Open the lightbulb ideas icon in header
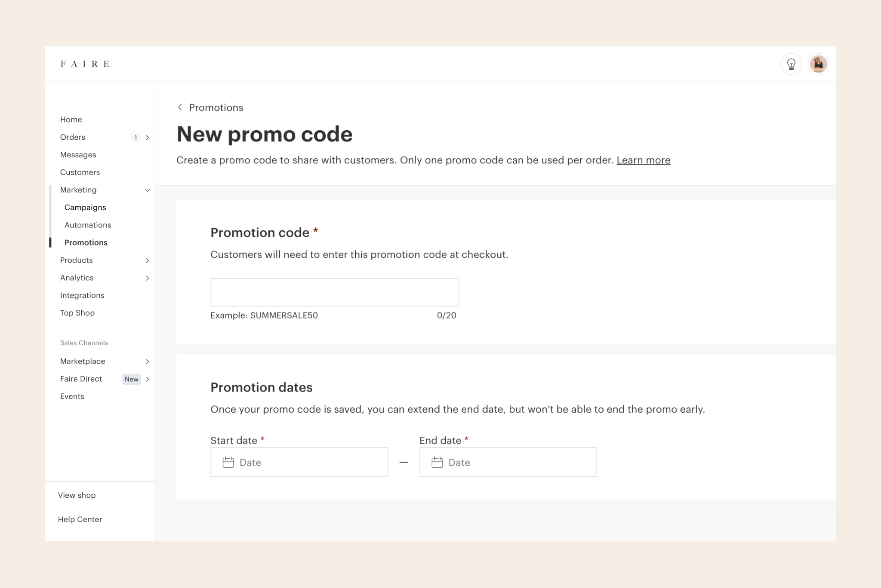Viewport: 881px width, 588px height. tap(791, 64)
